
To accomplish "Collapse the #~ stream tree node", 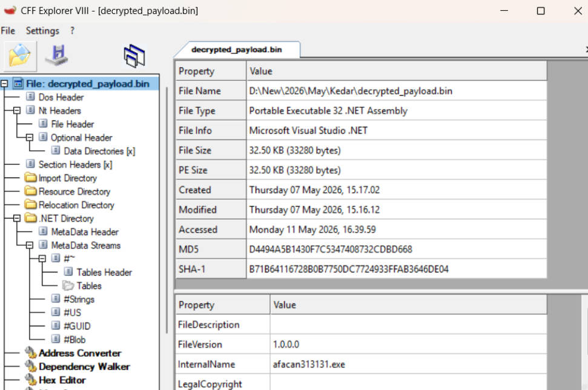I will [x=42, y=259].
